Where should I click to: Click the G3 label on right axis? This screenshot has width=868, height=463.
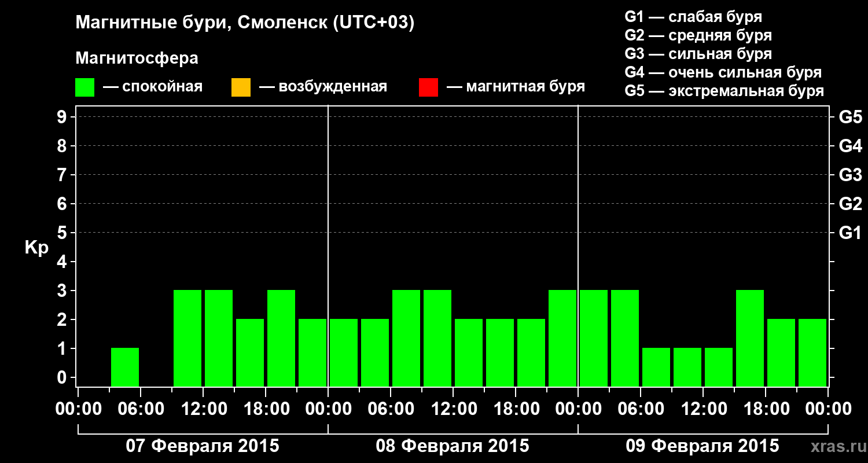tap(851, 175)
